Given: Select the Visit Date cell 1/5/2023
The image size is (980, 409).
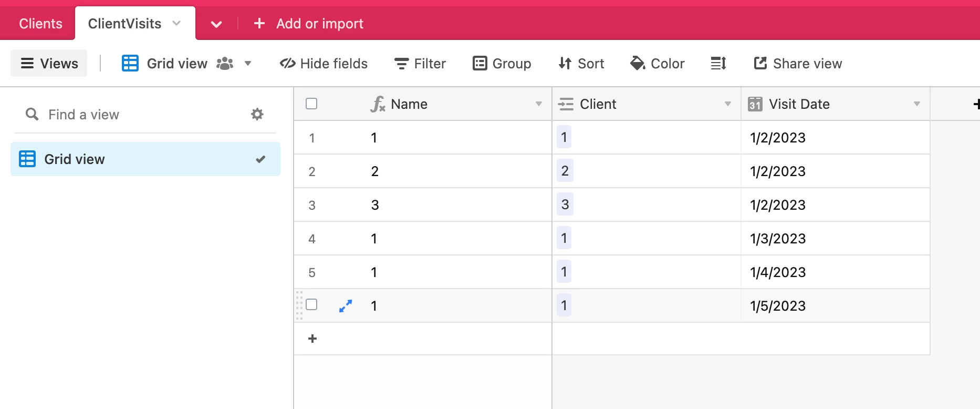Looking at the screenshot, I should pyautogui.click(x=835, y=306).
